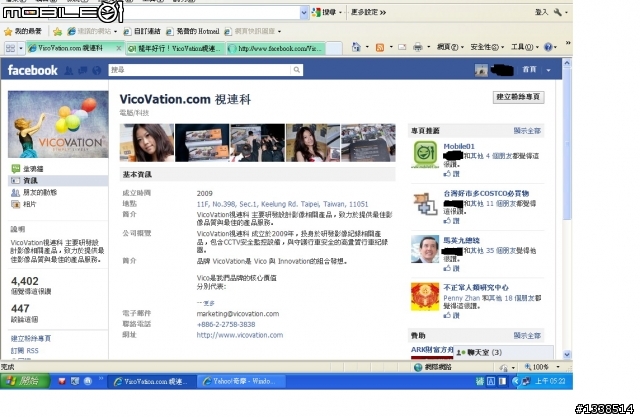
Task: Open the 網頁 page menu in IE toolbar
Action: pyautogui.click(x=450, y=47)
